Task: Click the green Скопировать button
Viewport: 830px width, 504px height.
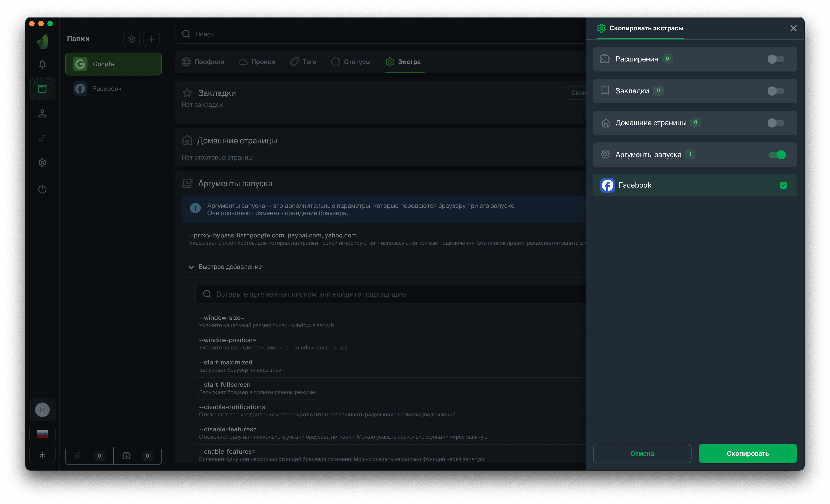Action: [748, 453]
